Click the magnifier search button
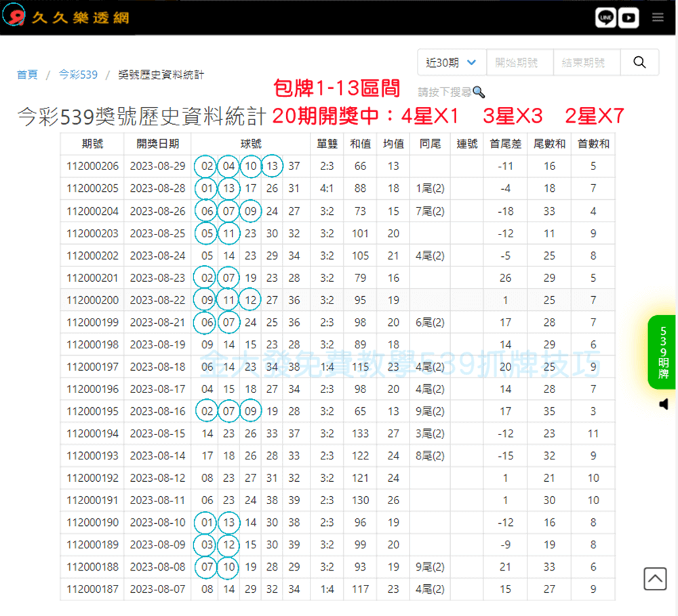 pyautogui.click(x=639, y=62)
